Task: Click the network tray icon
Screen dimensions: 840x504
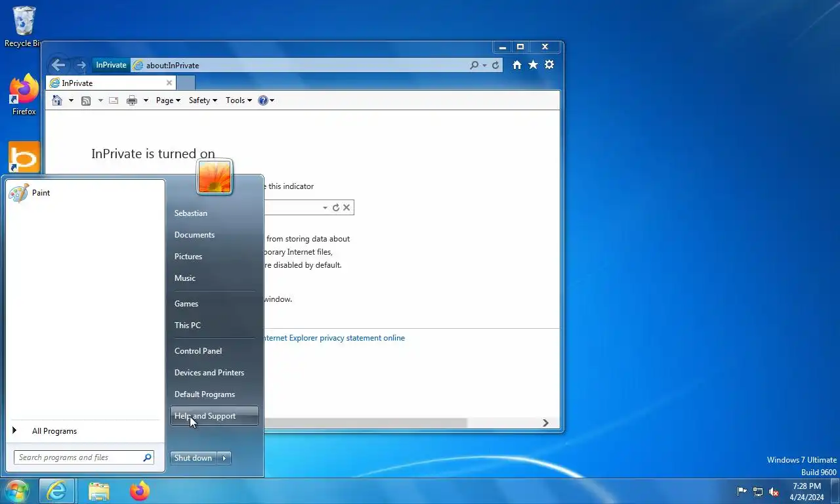Action: pyautogui.click(x=758, y=492)
